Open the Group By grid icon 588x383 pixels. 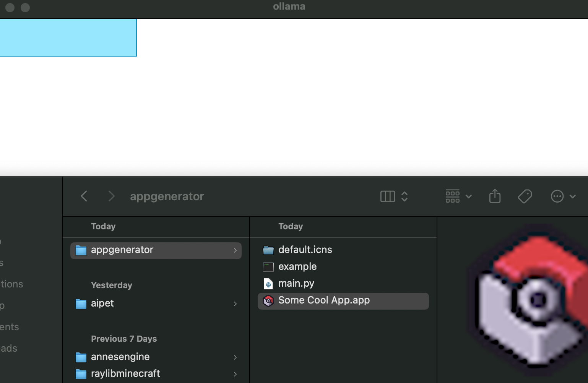452,196
